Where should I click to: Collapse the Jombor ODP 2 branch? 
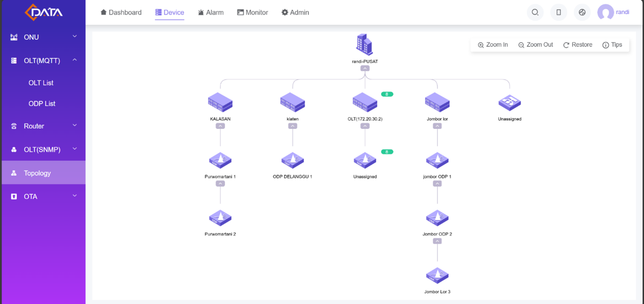coord(437,241)
